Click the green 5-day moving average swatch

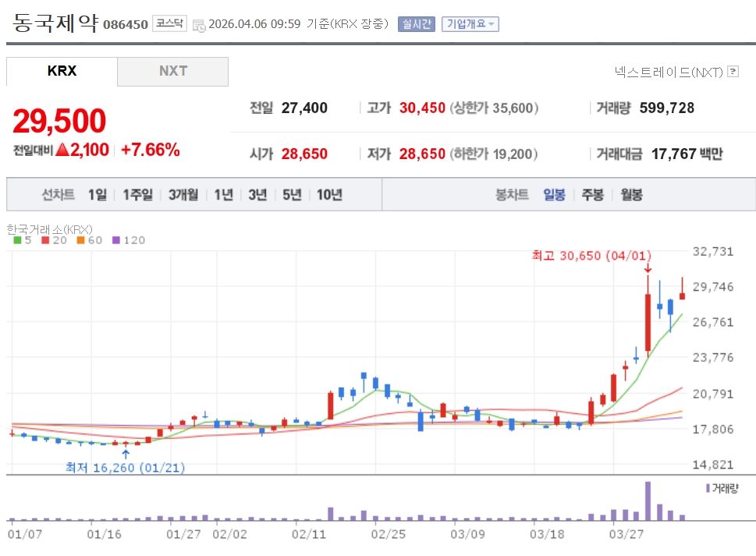pyautogui.click(x=17, y=241)
